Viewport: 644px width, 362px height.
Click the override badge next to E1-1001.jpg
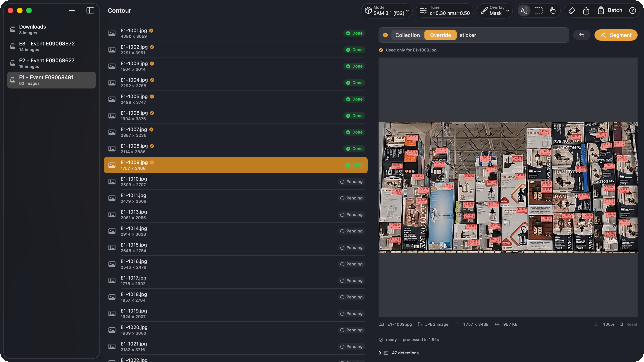(x=151, y=31)
